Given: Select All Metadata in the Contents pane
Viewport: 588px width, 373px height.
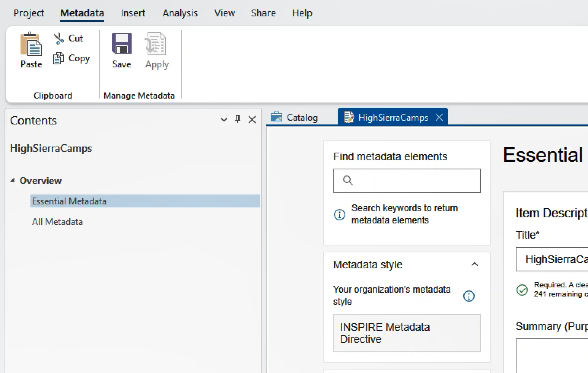Looking at the screenshot, I should (57, 222).
